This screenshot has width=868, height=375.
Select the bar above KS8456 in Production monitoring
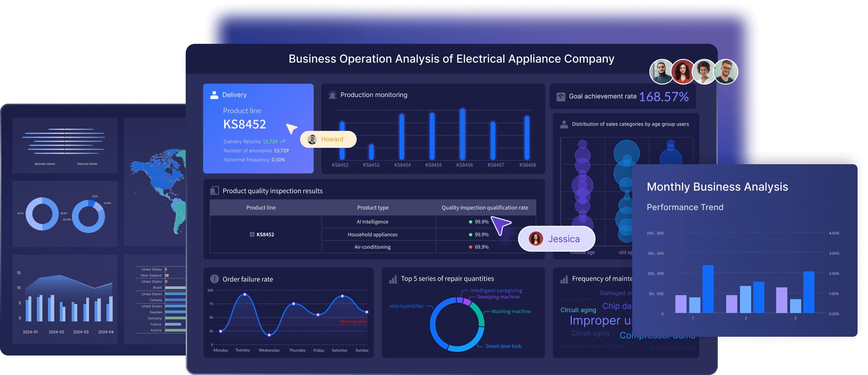pyautogui.click(x=462, y=134)
